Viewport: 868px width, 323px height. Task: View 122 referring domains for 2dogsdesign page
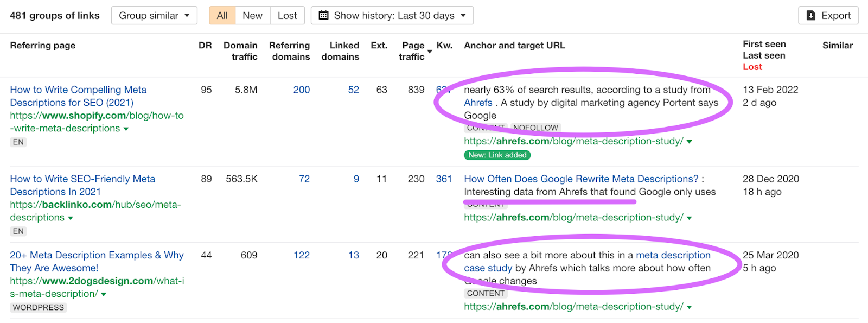coord(302,255)
